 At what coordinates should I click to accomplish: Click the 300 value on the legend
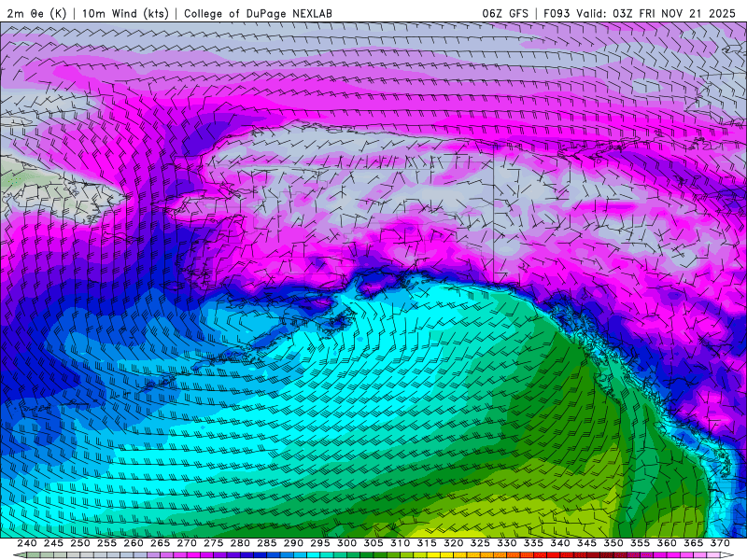pos(346,543)
